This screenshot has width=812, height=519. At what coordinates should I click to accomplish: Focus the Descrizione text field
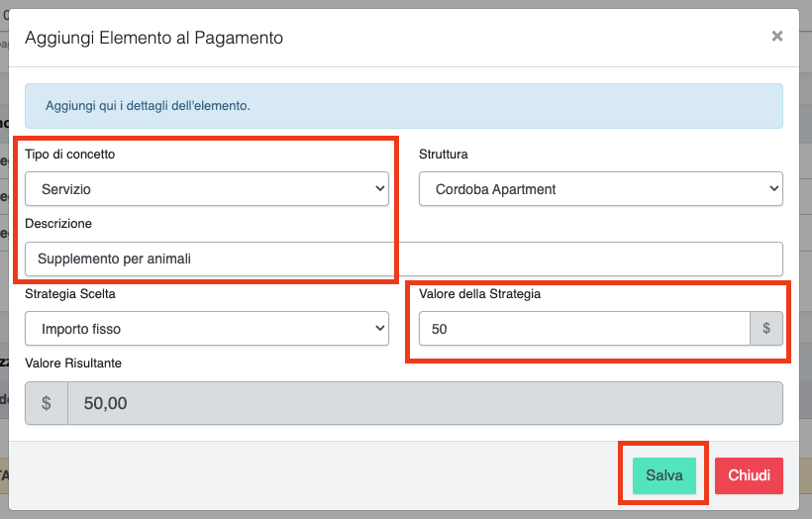pos(403,259)
